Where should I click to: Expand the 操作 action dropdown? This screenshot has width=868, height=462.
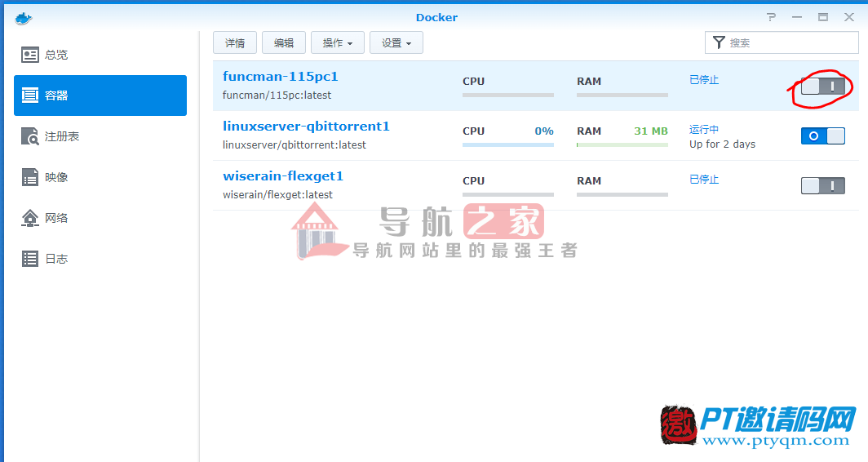(338, 42)
